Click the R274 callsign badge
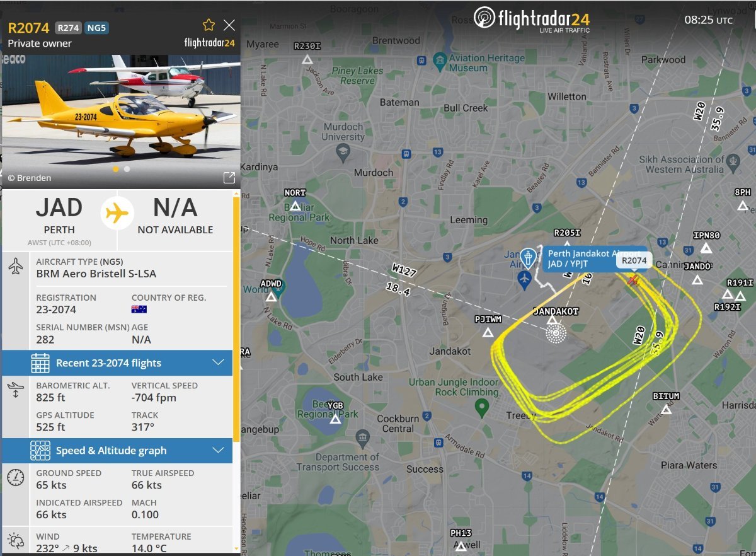Screen dimensions: 756x556 tap(67, 28)
